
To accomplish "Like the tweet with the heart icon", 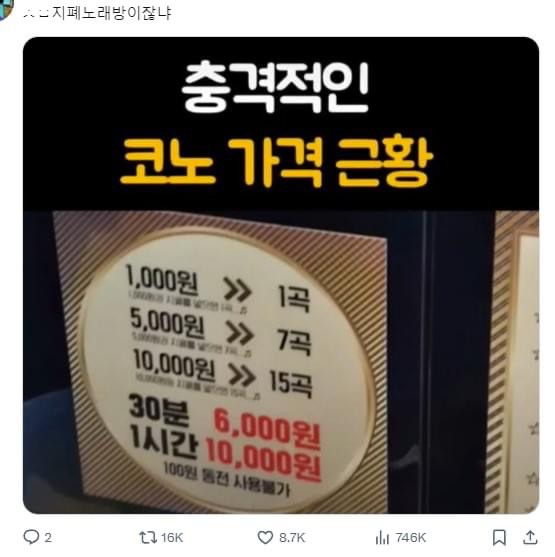I will tap(265, 537).
